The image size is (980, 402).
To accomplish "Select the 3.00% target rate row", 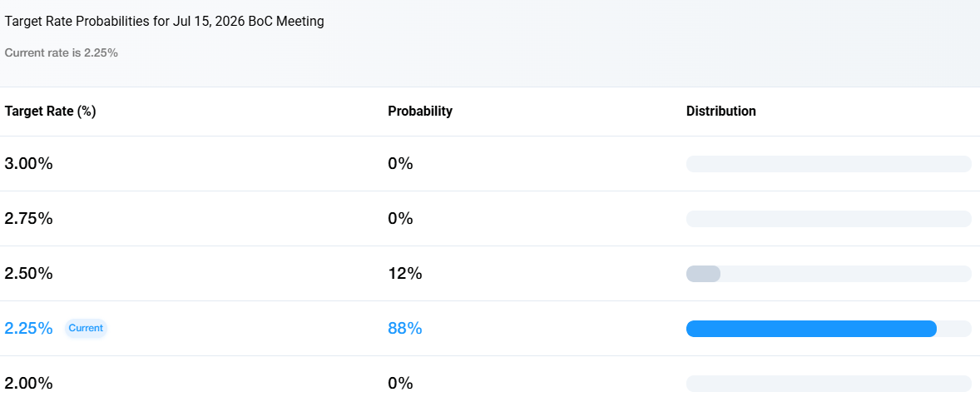I will [490, 164].
